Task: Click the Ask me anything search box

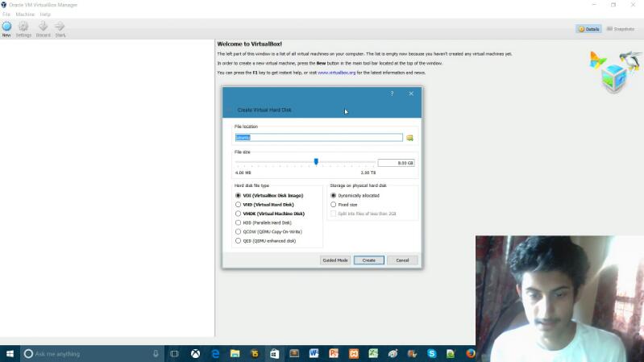Action: pos(93,354)
